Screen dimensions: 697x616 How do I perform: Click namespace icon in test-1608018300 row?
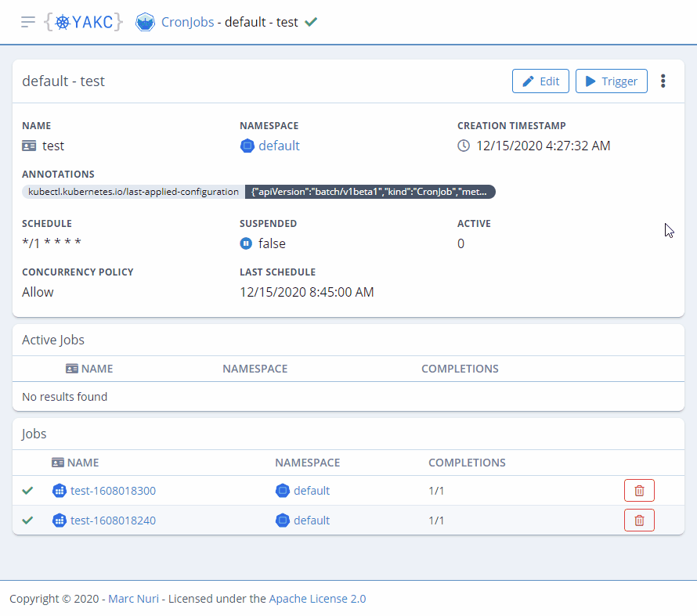pos(282,491)
